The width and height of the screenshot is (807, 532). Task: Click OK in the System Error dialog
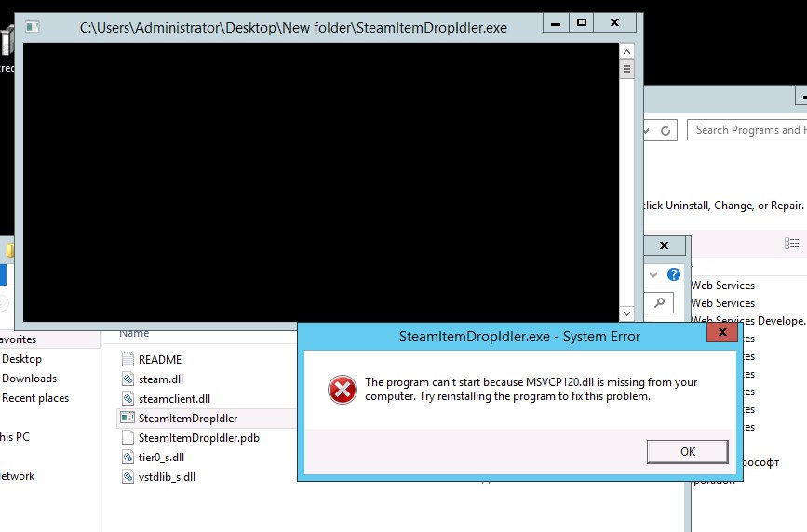pyautogui.click(x=687, y=452)
